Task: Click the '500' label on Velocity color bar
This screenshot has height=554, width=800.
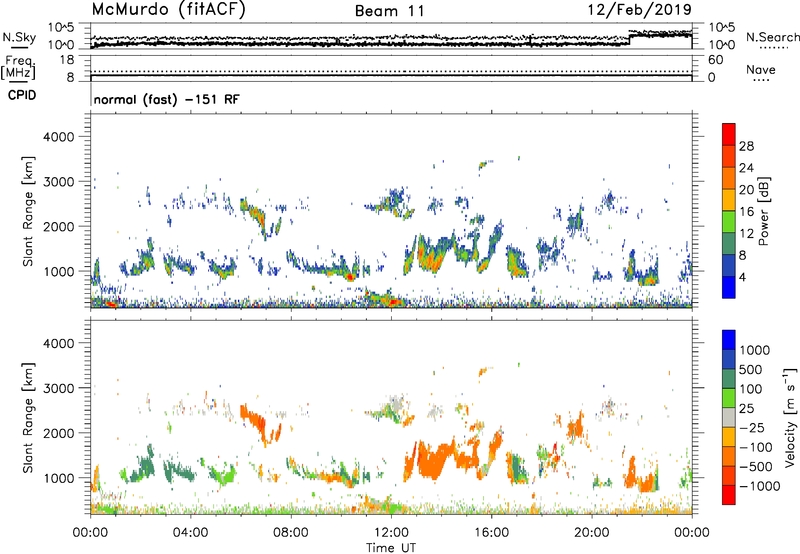Action: click(751, 369)
